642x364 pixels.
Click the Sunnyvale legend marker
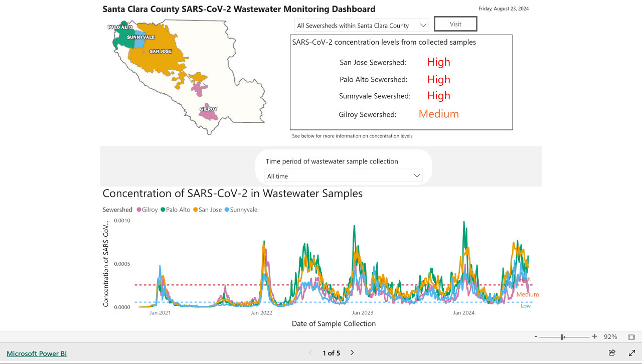click(x=227, y=210)
